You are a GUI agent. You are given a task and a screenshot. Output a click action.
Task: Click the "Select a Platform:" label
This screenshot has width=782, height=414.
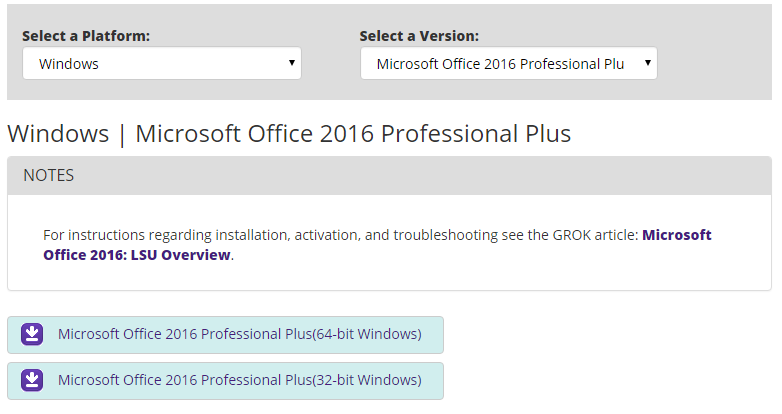pos(86,36)
